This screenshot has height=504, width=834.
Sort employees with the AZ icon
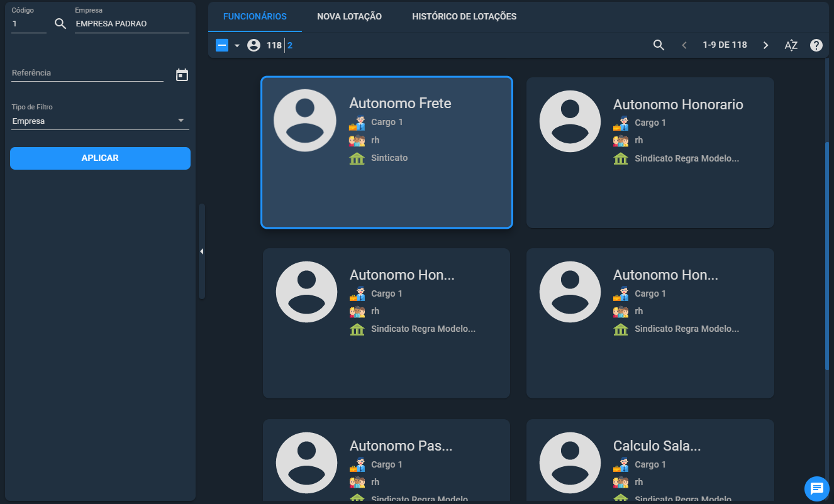point(791,45)
